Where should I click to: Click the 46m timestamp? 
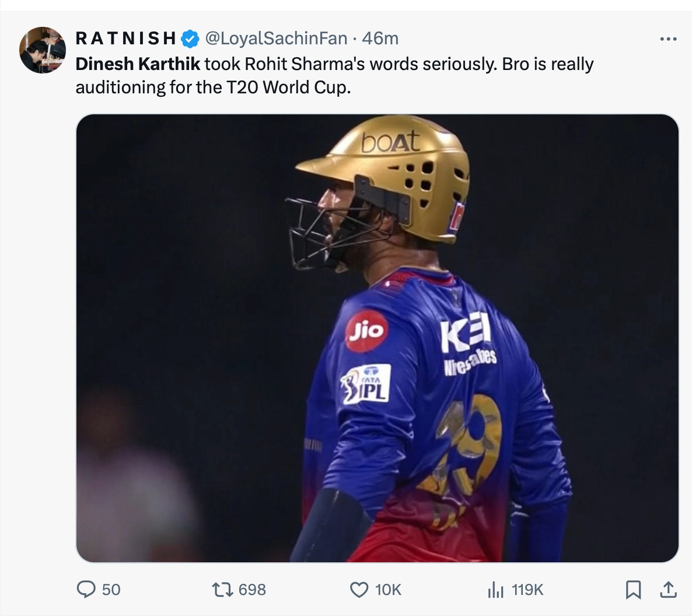tap(380, 38)
